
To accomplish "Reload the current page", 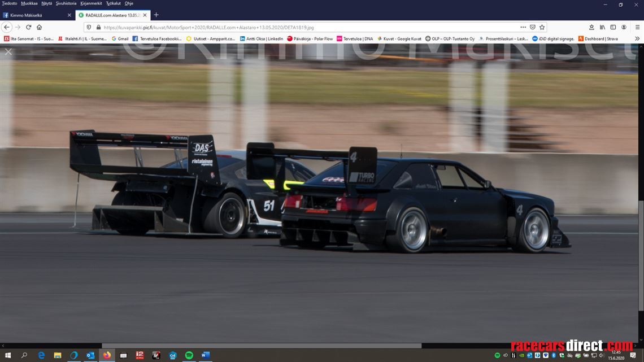I will pyautogui.click(x=28, y=27).
